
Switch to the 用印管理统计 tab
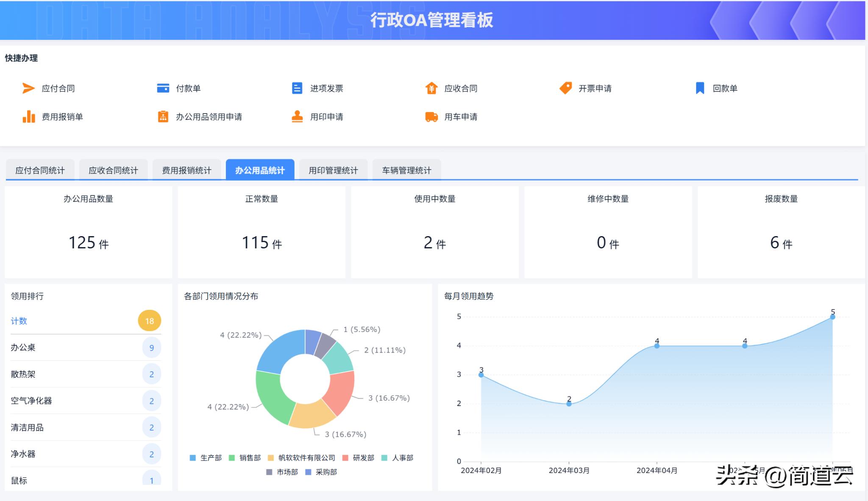(x=334, y=170)
